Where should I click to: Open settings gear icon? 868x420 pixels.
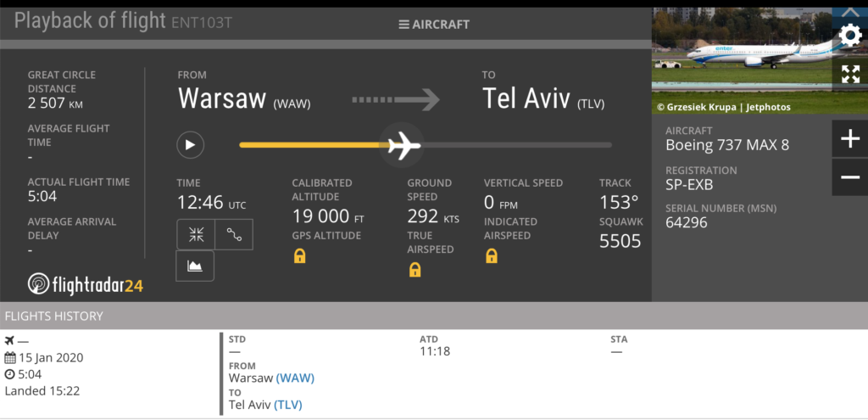coord(850,36)
